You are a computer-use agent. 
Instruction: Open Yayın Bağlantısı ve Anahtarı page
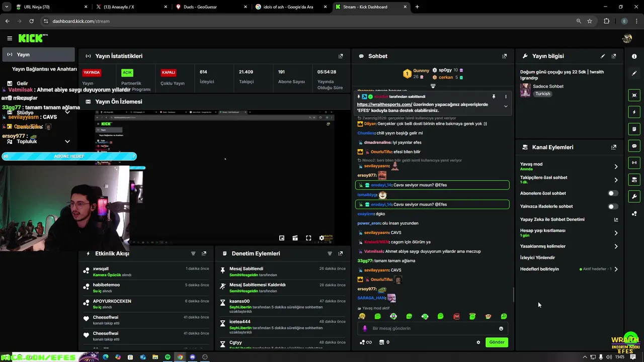pos(44,69)
